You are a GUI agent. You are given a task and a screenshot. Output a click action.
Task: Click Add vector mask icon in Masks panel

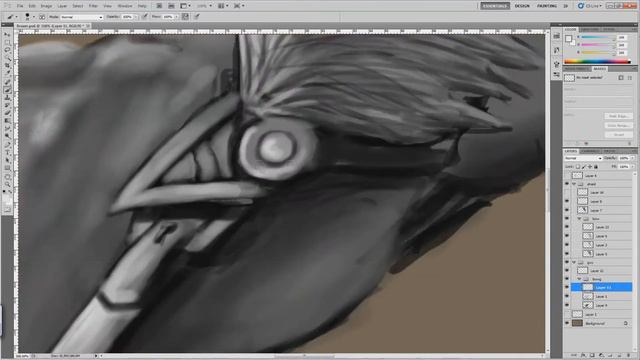(630, 78)
